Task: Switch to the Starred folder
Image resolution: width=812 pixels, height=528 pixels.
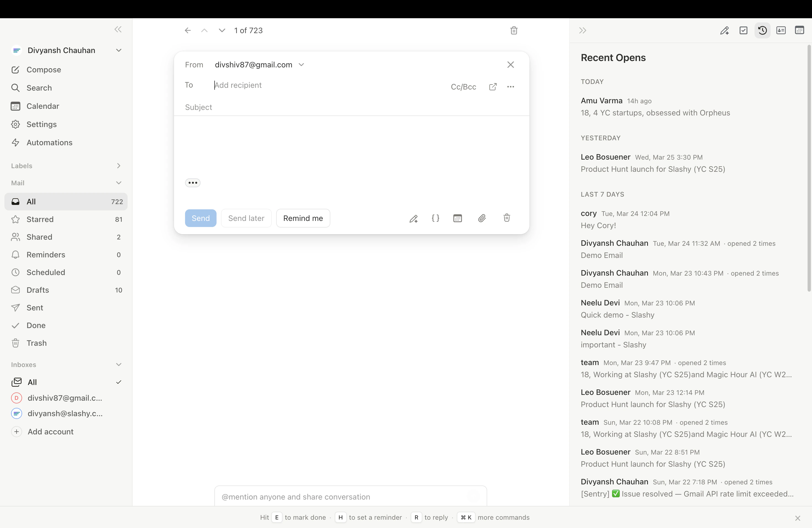Action: pos(40,219)
